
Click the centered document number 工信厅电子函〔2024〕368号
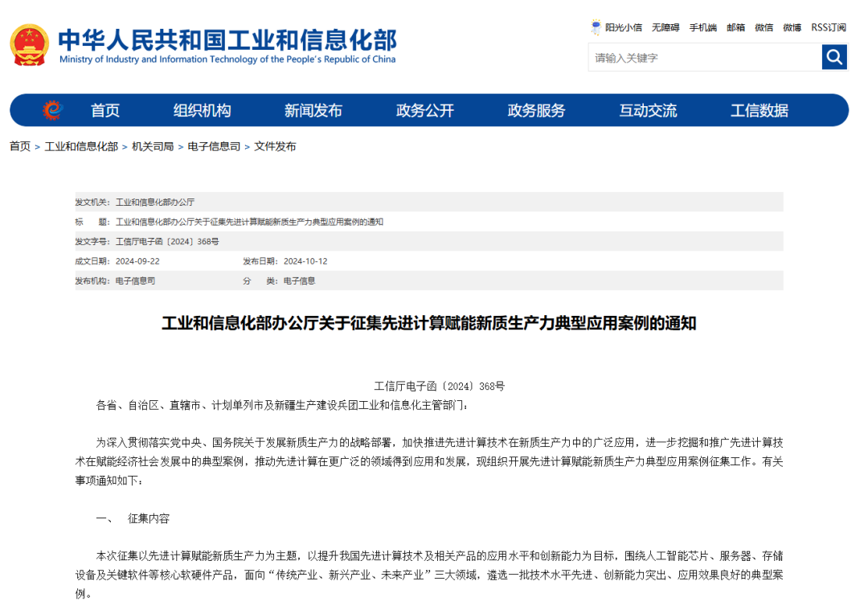coord(440,387)
